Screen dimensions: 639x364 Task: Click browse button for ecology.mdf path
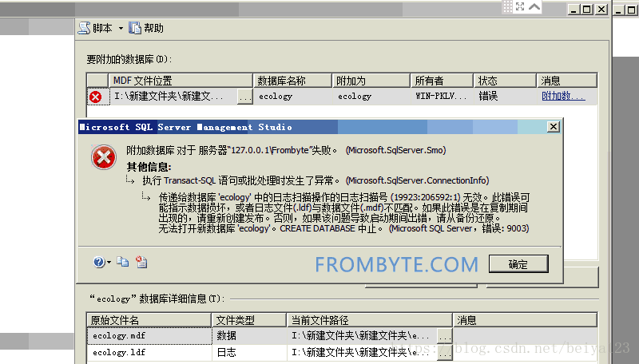[445, 336]
